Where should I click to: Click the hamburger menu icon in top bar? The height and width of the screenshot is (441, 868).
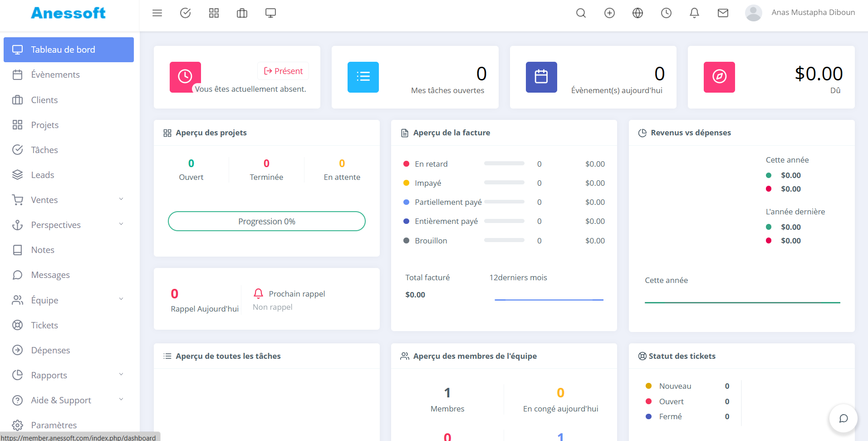pos(157,13)
